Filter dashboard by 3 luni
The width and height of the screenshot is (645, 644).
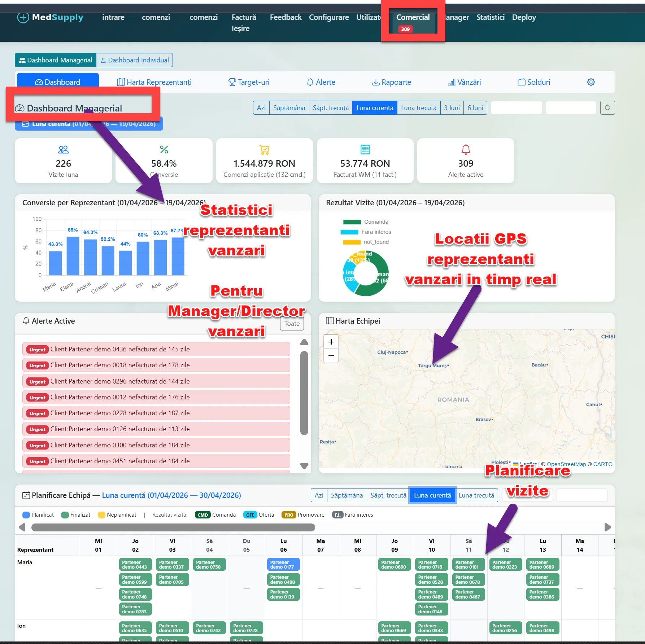click(452, 108)
